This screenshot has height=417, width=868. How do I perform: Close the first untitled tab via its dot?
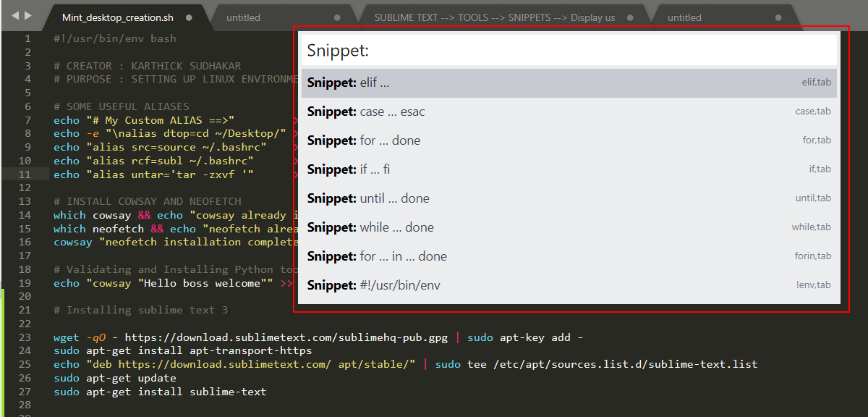pos(337,17)
